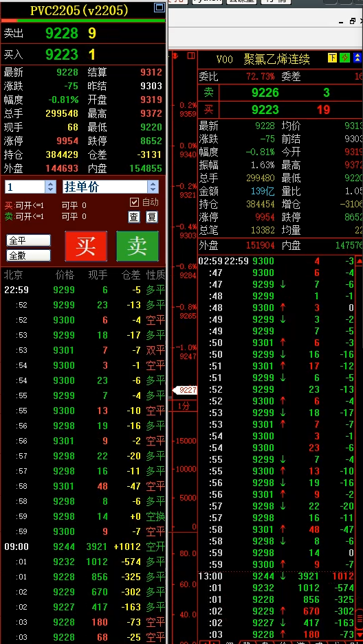Click the 9359 price axis label
The width and height of the screenshot is (363, 644).
tap(188, 114)
